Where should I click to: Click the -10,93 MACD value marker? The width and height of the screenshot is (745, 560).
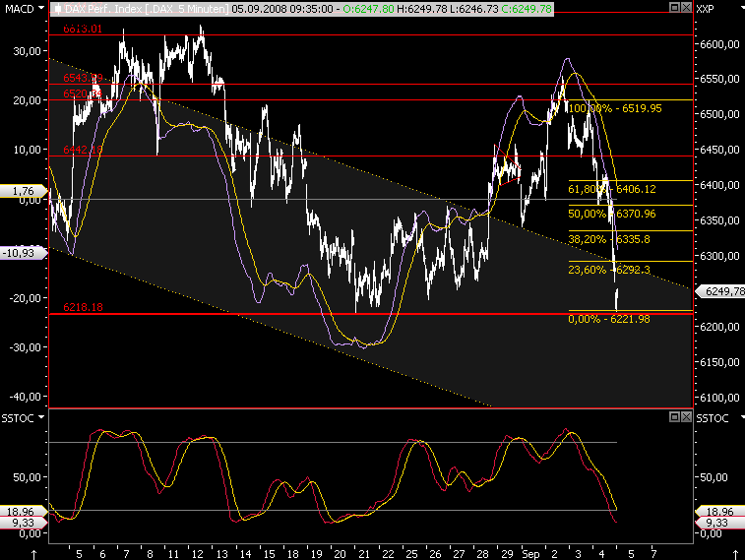coord(24,253)
